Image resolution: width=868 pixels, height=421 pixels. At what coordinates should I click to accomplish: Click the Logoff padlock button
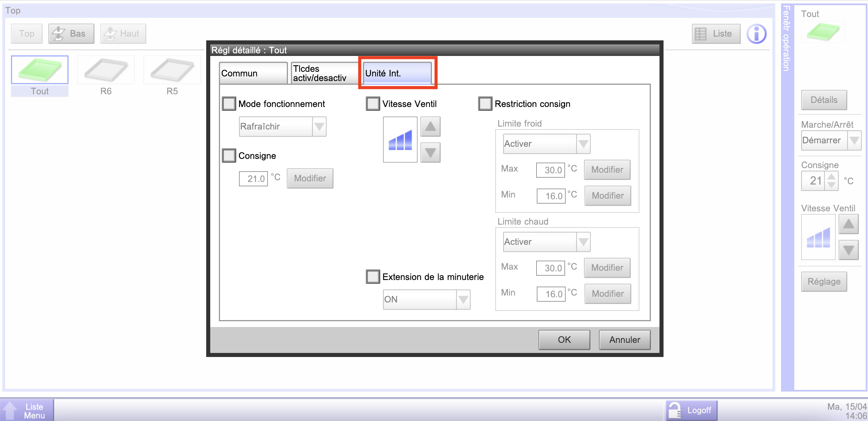tap(691, 410)
